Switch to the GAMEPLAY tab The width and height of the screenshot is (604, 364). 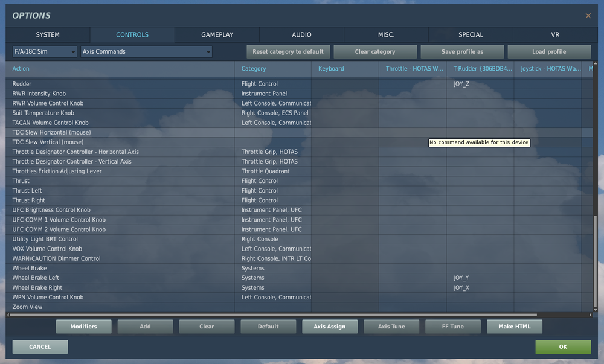tap(217, 34)
